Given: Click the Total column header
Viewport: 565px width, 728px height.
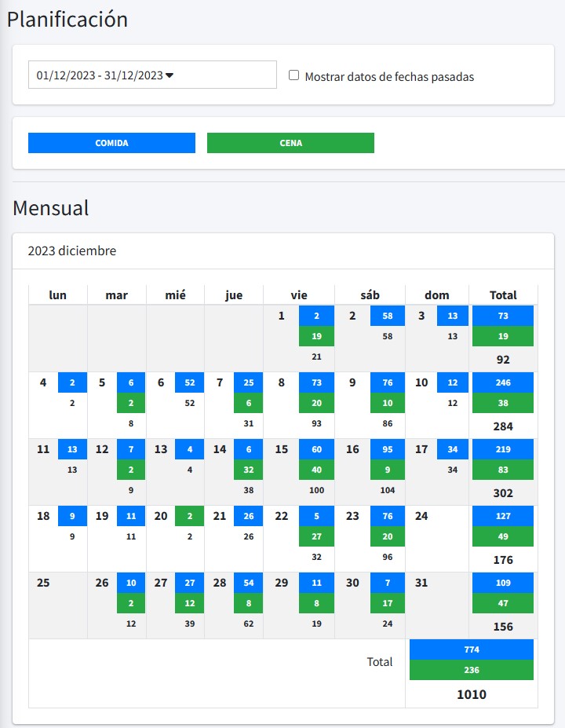Looking at the screenshot, I should (503, 295).
